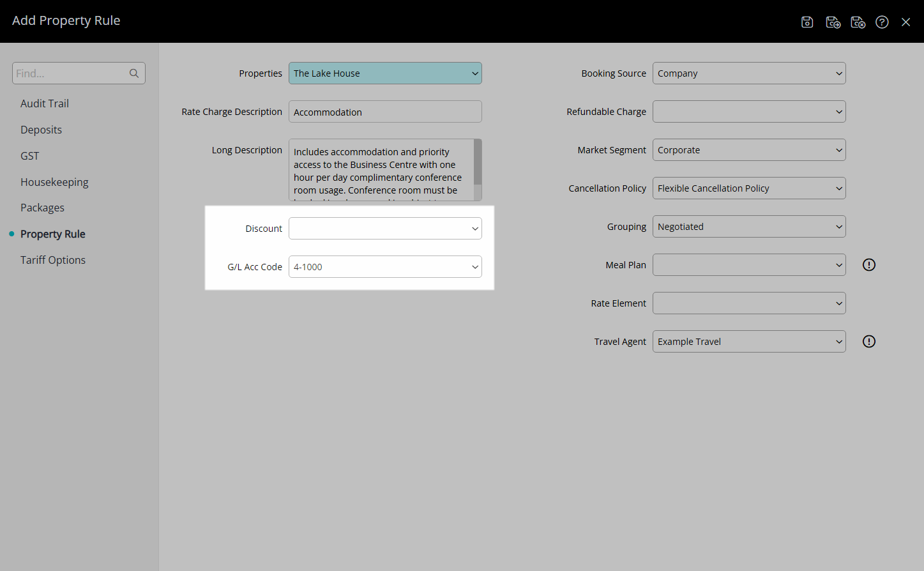Click the info icon beside Meal Plan

coord(869,265)
